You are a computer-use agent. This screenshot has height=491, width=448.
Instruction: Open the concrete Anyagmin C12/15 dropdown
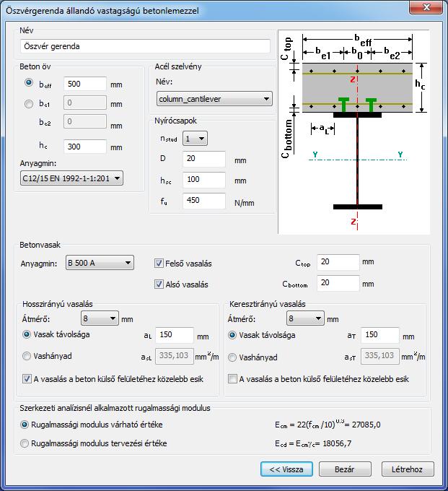(71, 178)
